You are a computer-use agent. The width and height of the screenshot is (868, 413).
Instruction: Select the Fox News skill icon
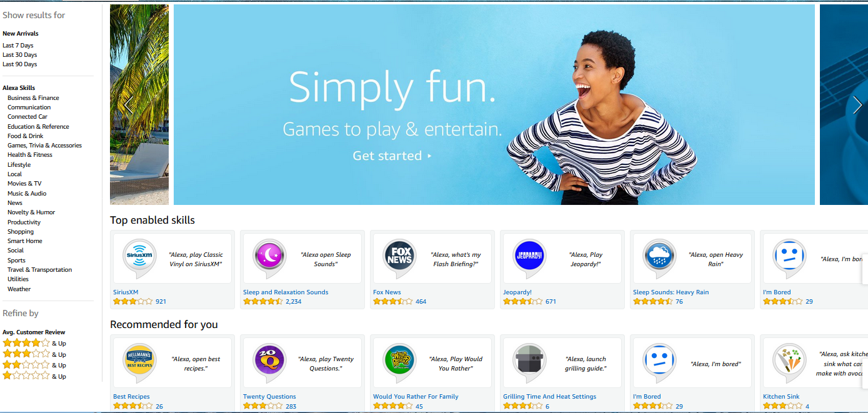pos(399,258)
